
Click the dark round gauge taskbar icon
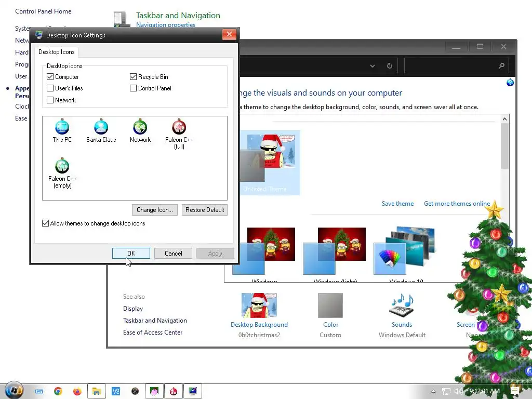[x=135, y=391]
